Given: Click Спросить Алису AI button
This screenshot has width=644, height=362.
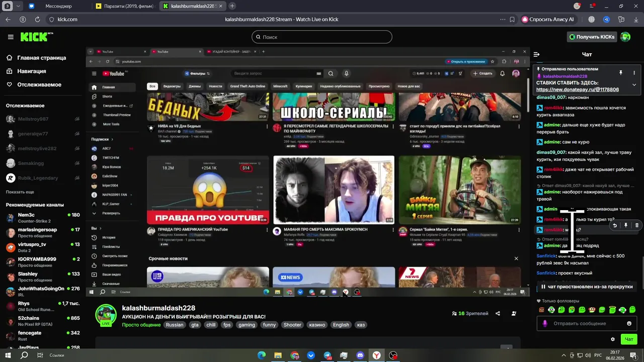Looking at the screenshot, I should (x=548, y=19).
